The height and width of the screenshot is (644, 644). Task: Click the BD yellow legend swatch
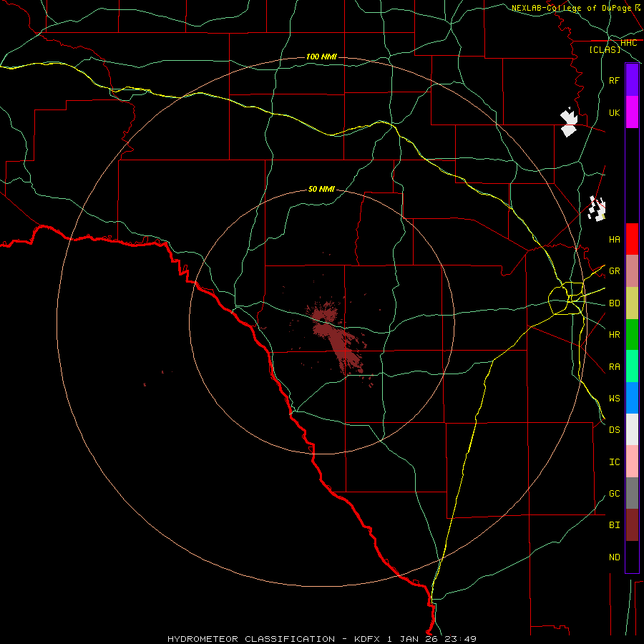632,303
